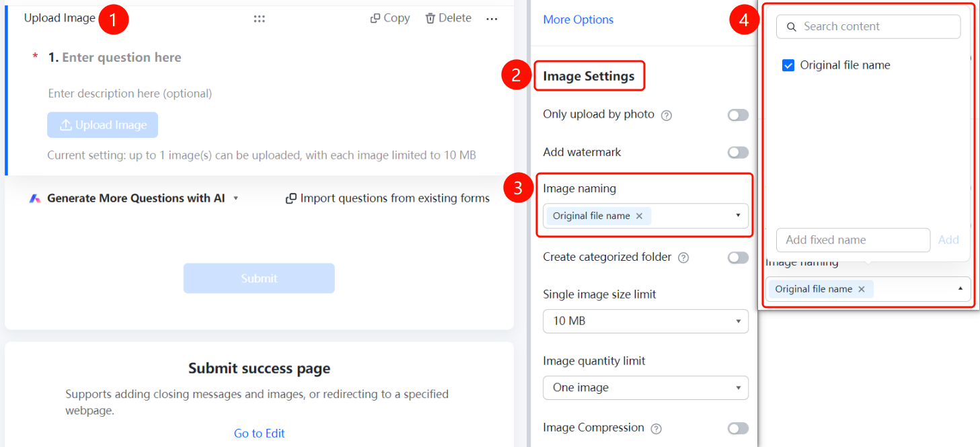The height and width of the screenshot is (447, 980).
Task: Click the Copy question icon
Action: (375, 18)
